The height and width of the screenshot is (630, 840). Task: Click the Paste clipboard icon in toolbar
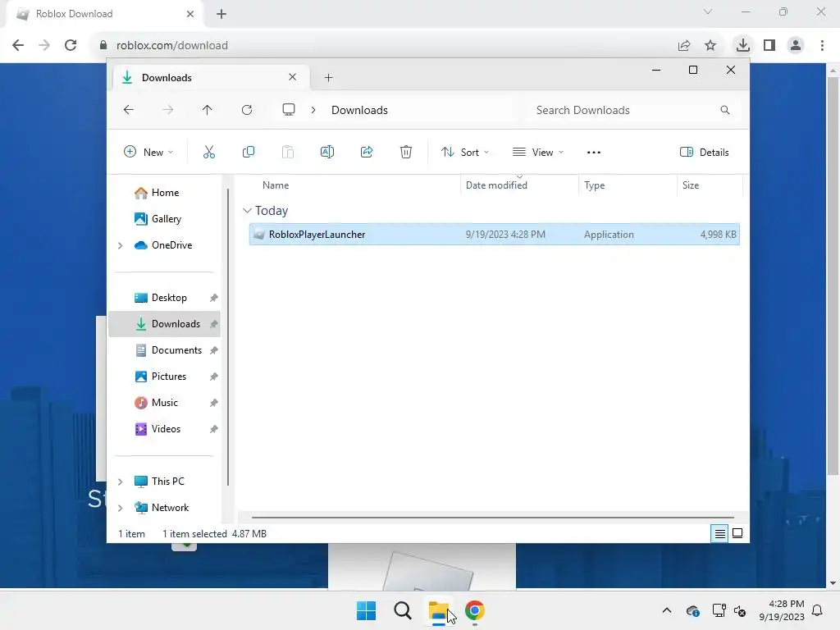click(288, 152)
